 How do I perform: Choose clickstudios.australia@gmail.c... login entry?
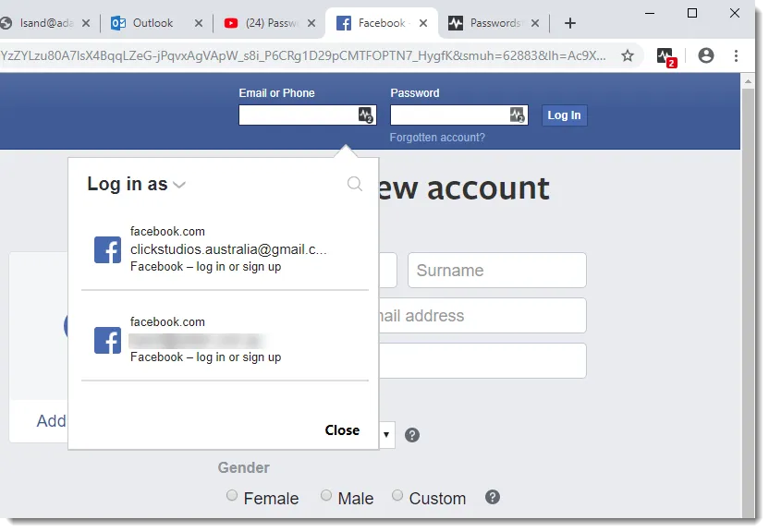(225, 249)
